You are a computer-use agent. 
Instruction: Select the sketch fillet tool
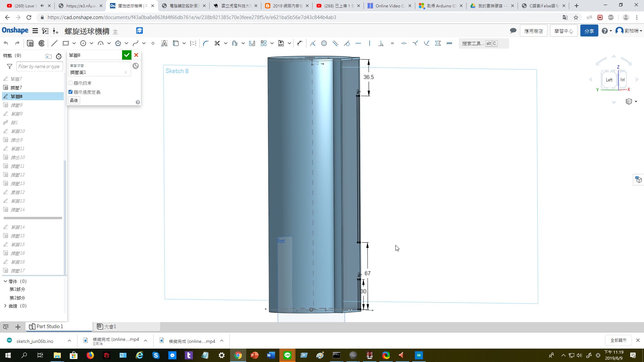pyautogui.click(x=206, y=43)
